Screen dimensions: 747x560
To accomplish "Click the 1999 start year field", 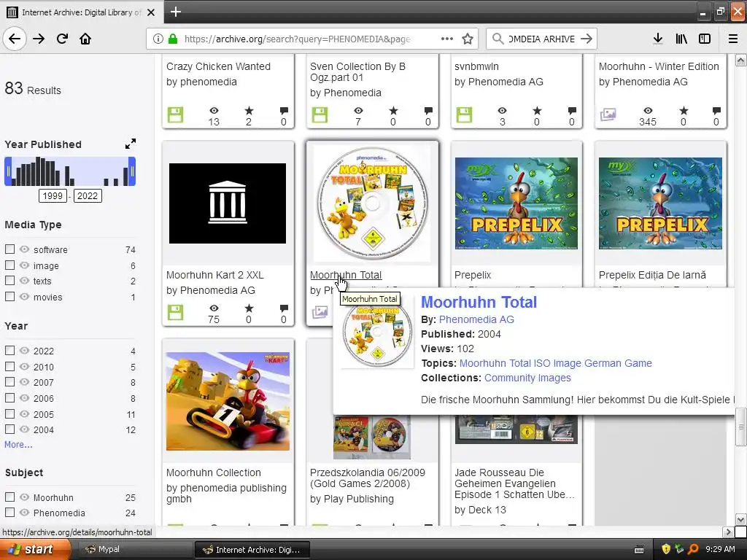I will (x=53, y=195).
